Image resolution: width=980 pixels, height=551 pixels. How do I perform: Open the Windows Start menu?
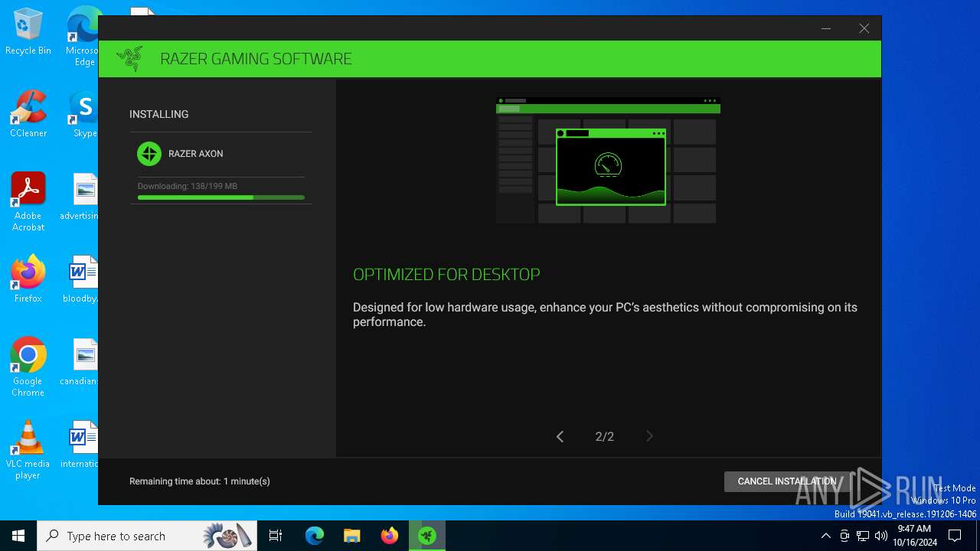click(18, 536)
